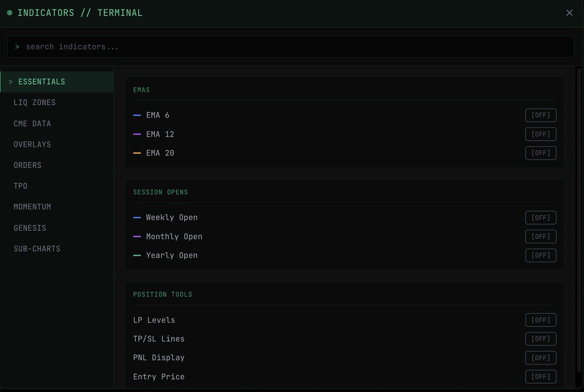Click the blue Weekly Open color marker
The height and width of the screenshot is (392, 584).
pos(137,217)
